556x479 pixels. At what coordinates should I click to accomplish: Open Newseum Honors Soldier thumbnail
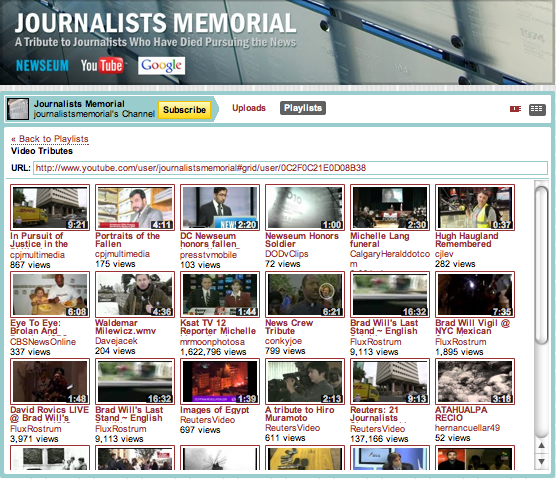(305, 207)
